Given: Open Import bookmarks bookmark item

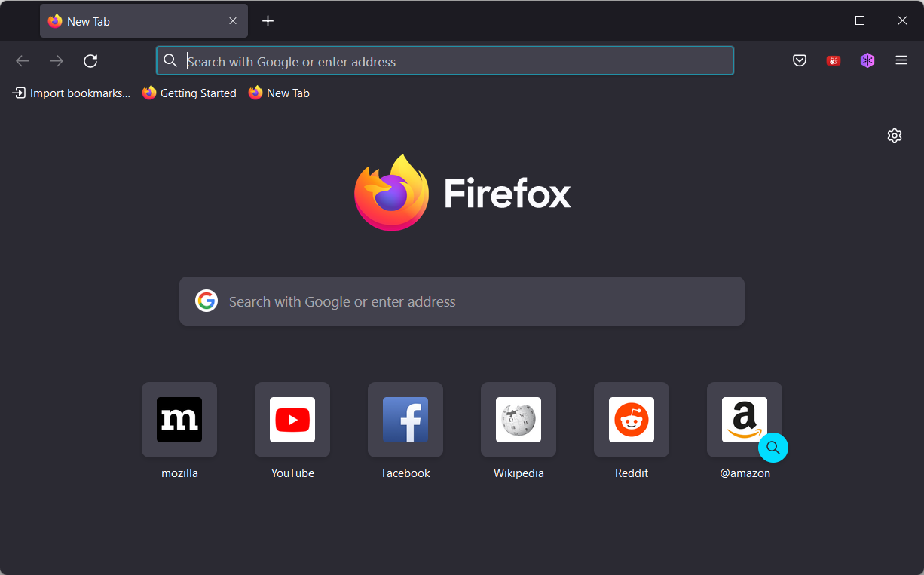Looking at the screenshot, I should (x=72, y=93).
